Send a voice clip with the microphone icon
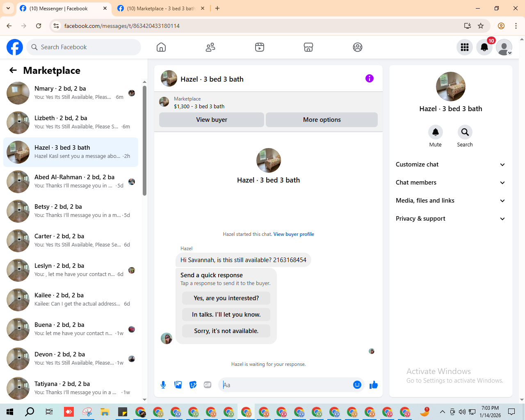Viewport: 525px width, 420px height. click(x=163, y=385)
